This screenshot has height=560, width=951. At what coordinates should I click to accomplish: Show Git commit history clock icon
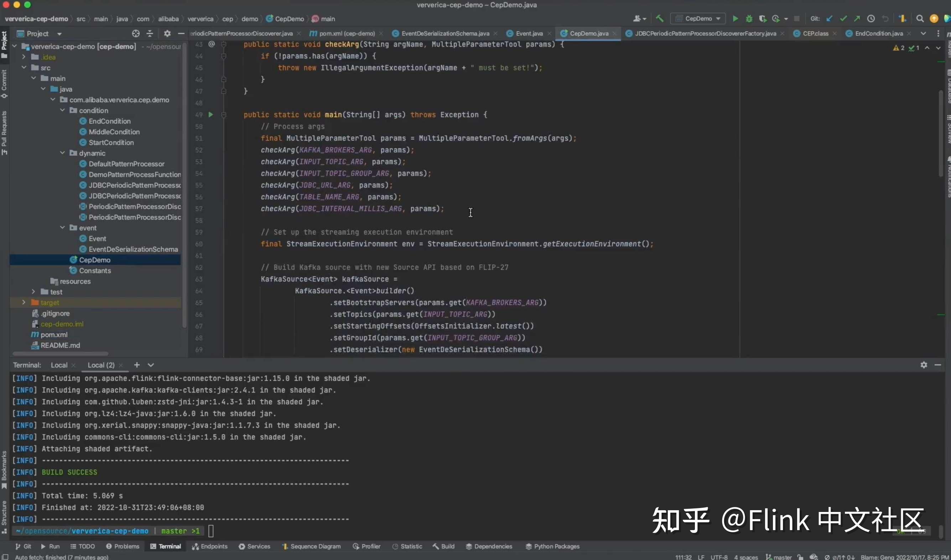click(x=871, y=19)
